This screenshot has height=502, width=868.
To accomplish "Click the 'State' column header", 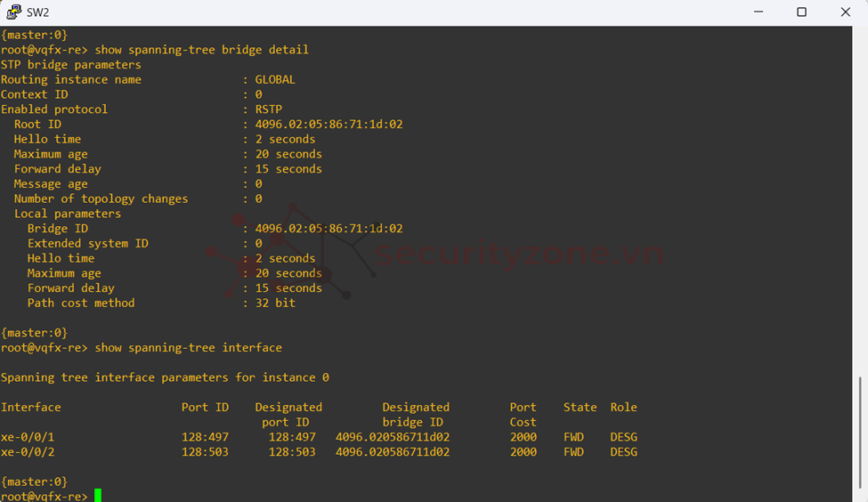I will click(x=580, y=408).
